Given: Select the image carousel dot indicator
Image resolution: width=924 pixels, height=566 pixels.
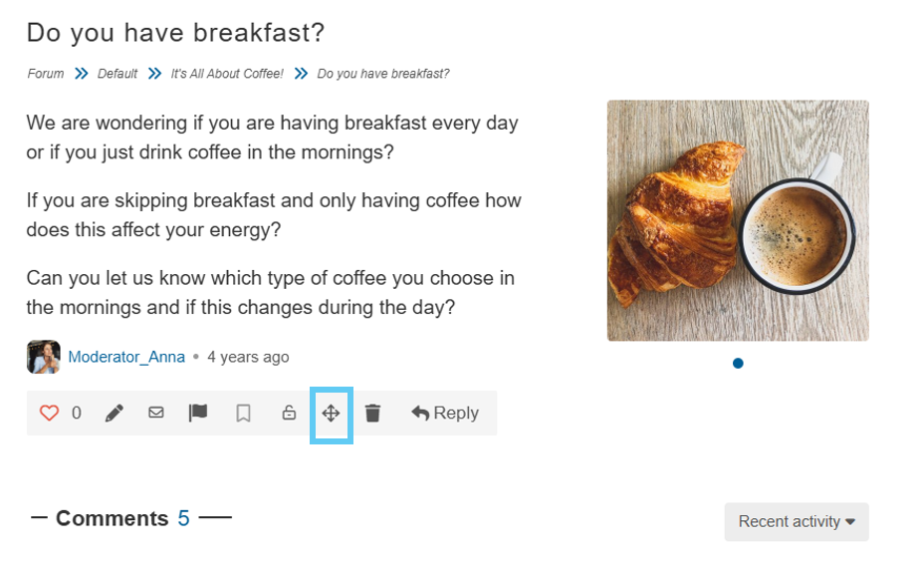Looking at the screenshot, I should click(x=738, y=364).
